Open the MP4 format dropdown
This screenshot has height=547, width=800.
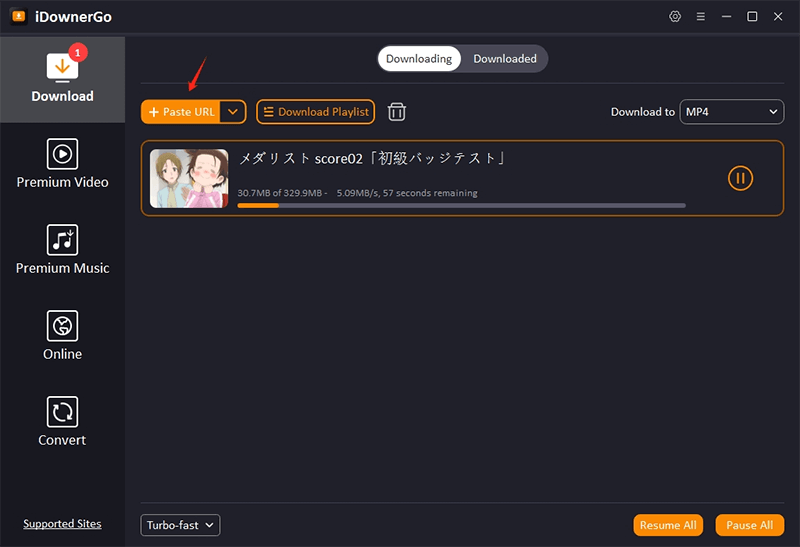coord(732,112)
